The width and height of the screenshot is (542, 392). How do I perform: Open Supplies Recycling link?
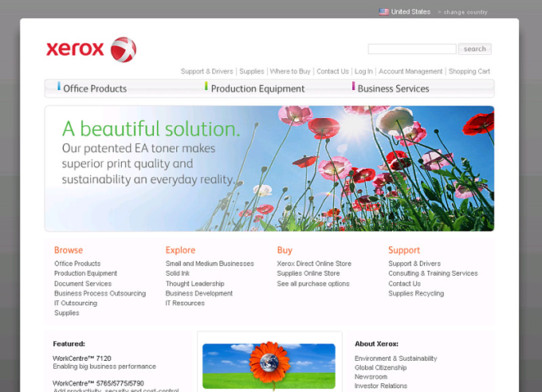[x=416, y=293]
